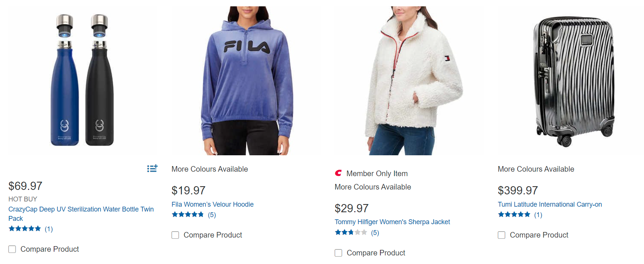The height and width of the screenshot is (264, 644).
Task: Click the add-to-list icon above $69.97
Action: click(152, 169)
